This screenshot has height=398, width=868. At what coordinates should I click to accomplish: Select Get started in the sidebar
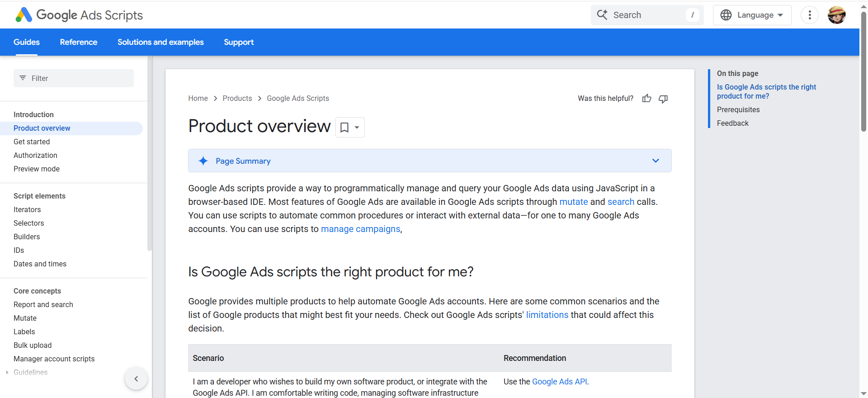coord(32,142)
